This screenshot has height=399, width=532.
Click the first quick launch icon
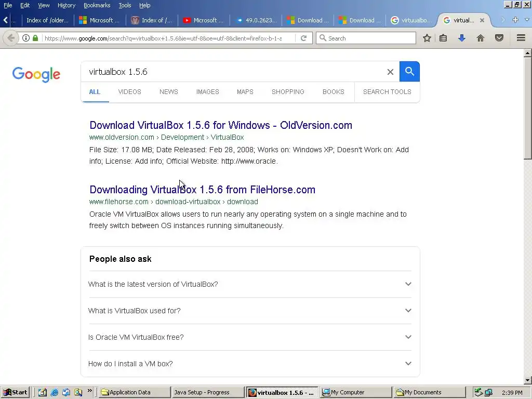(x=43, y=392)
